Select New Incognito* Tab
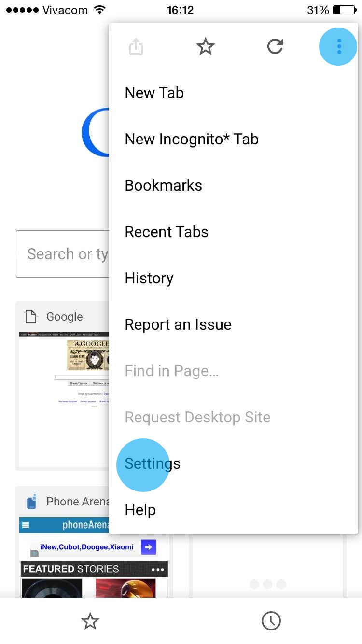Viewport: 362px width, 644px height. tap(192, 139)
